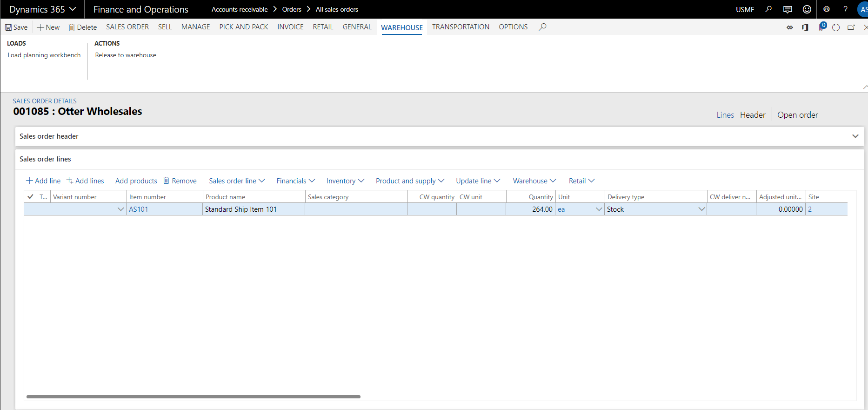The image size is (868, 410).
Task: Open the Delivery type dropdown showing Stock
Action: 701,209
